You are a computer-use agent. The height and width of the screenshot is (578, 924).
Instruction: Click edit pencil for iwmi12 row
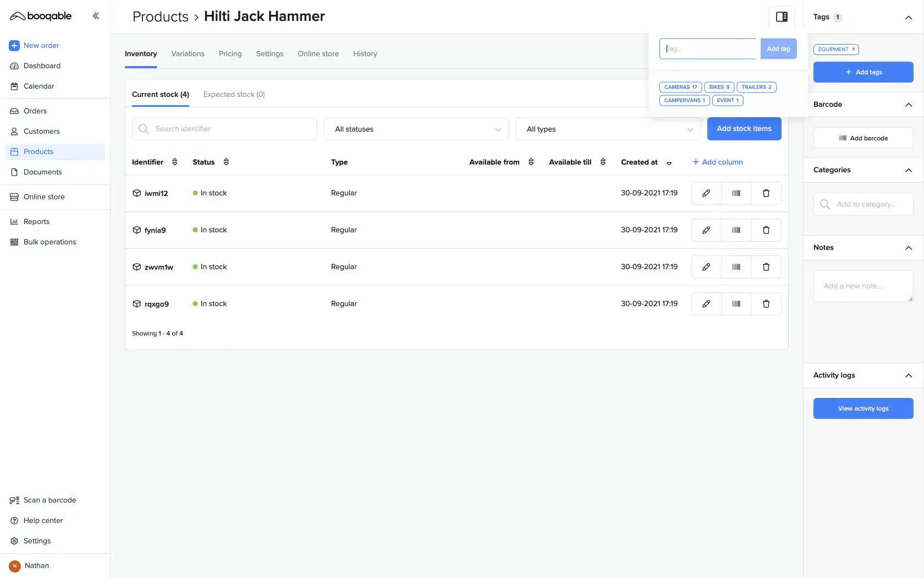[706, 193]
